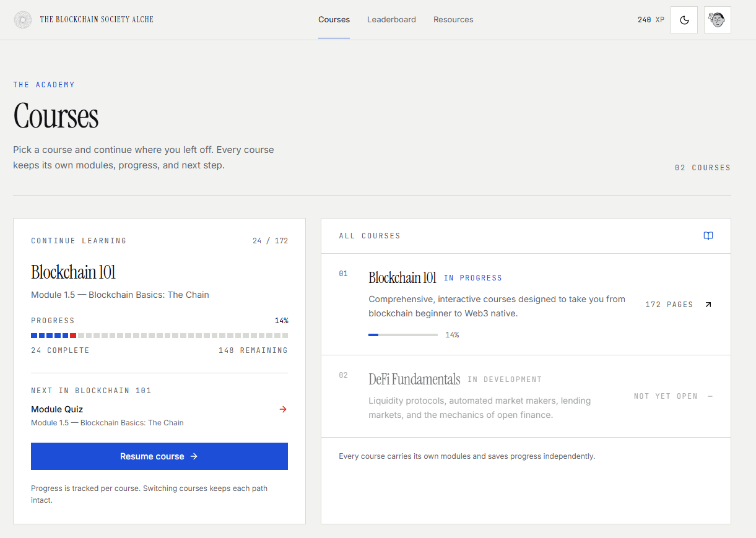This screenshot has width=756, height=538.
Task: Click the "24 / 172" page counter
Action: click(x=270, y=241)
